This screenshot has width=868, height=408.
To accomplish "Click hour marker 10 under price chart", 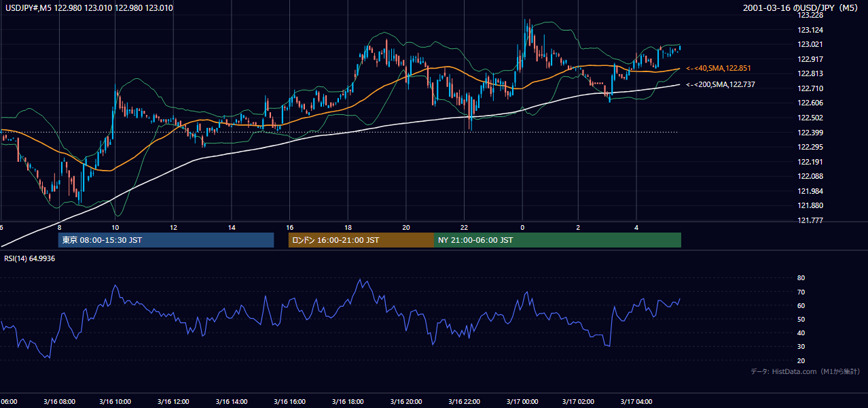I will click(x=115, y=227).
